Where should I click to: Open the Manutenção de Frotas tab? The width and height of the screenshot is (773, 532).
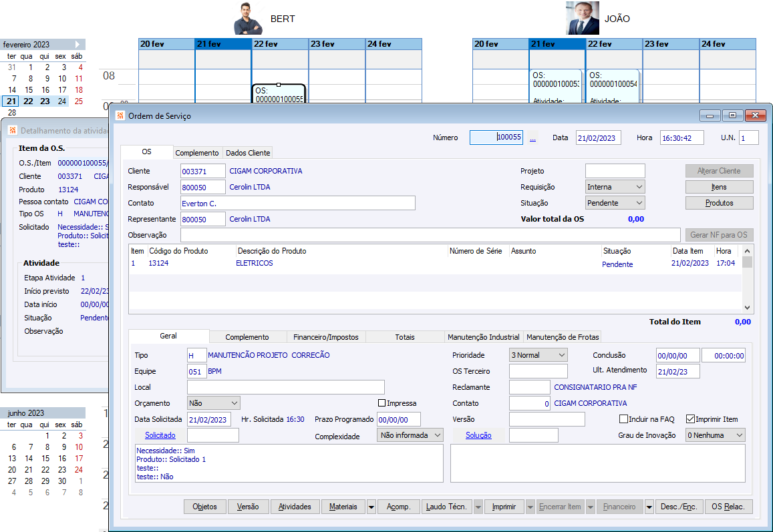tap(563, 337)
